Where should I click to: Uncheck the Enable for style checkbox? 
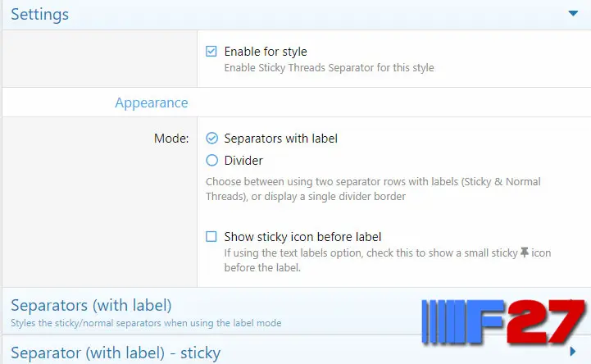coord(211,52)
